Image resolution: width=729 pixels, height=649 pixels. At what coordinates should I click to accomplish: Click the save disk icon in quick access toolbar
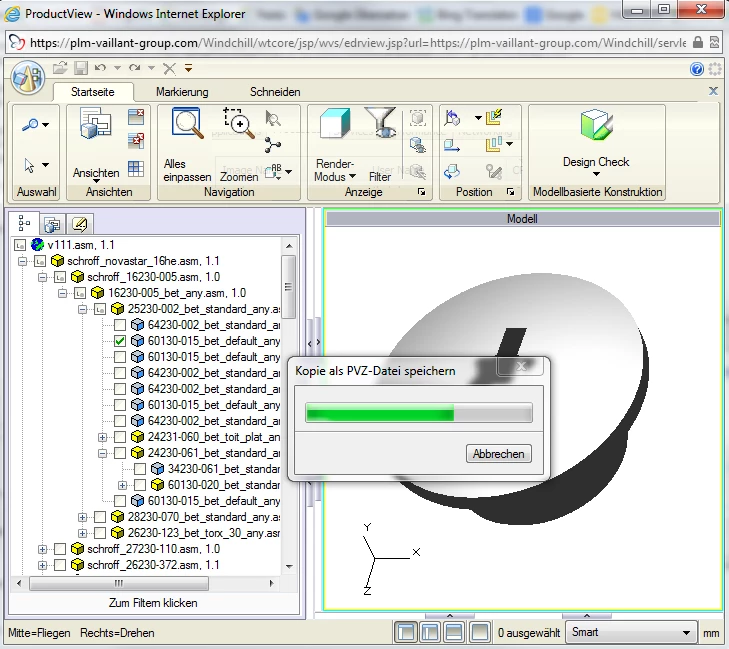[81, 68]
